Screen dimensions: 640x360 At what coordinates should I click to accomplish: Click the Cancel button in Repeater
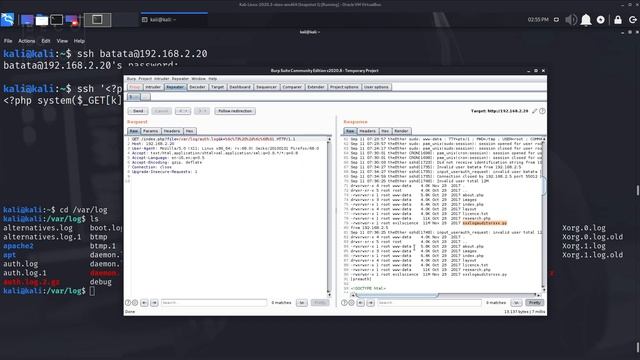pos(162,111)
